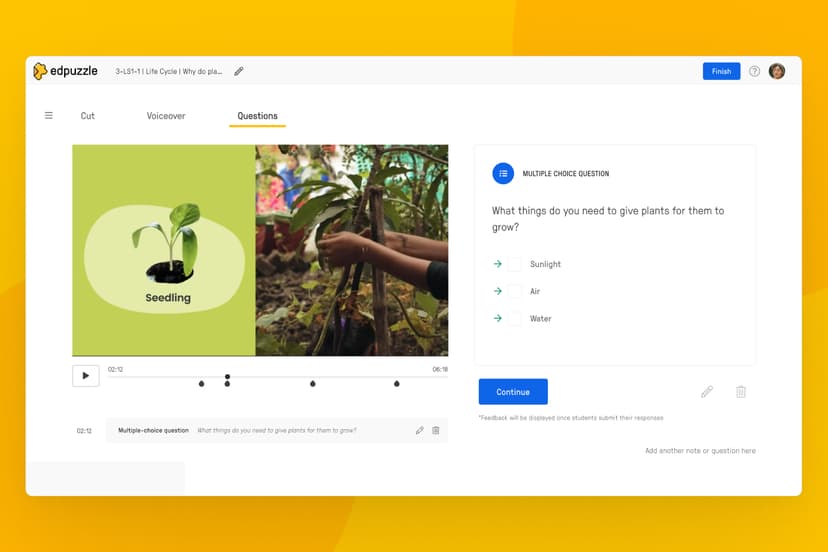Switch to the Voiceover tab

click(166, 116)
